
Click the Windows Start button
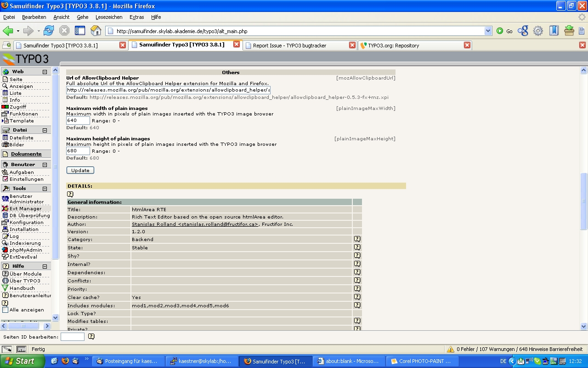[x=22, y=361]
